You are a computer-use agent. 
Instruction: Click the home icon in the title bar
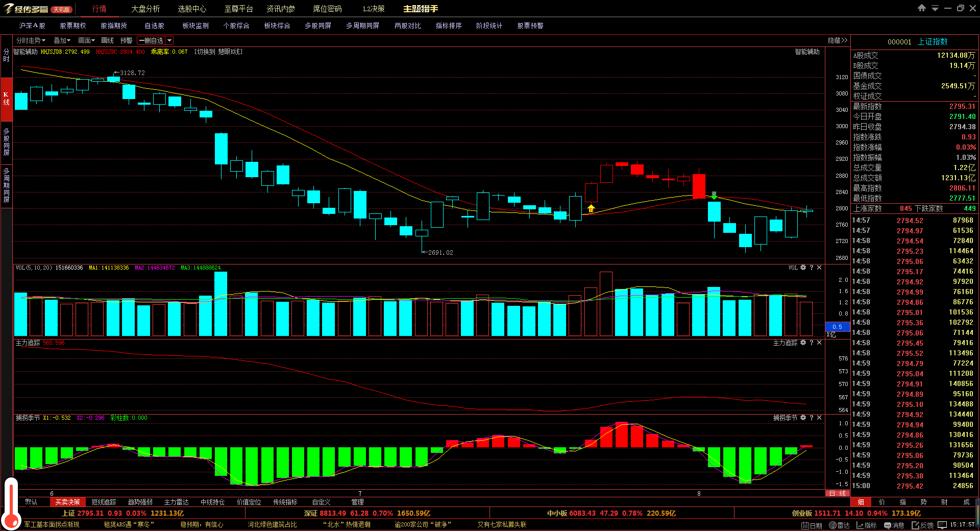tap(922, 8)
